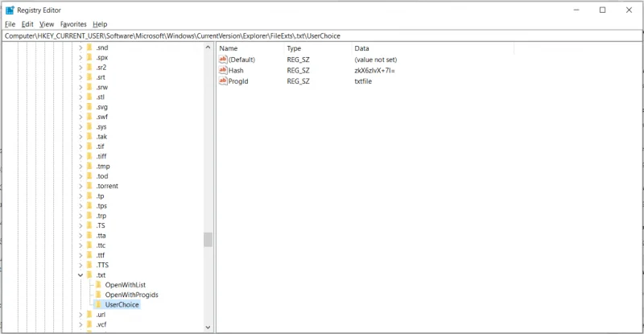Expand the .url key in tree

(80, 315)
